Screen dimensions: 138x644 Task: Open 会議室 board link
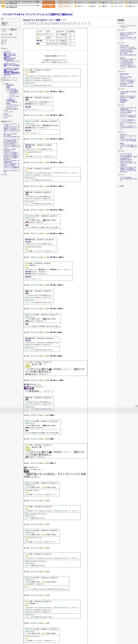8,88
